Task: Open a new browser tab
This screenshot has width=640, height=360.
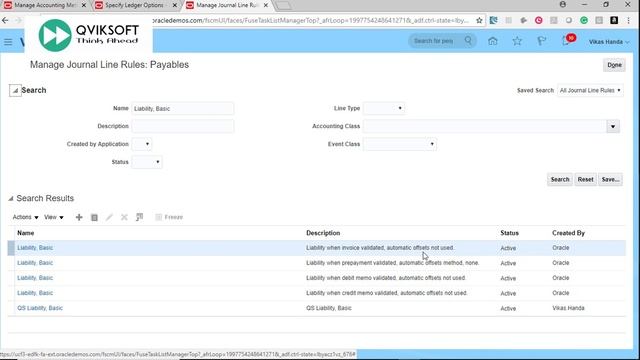Action: point(283,5)
